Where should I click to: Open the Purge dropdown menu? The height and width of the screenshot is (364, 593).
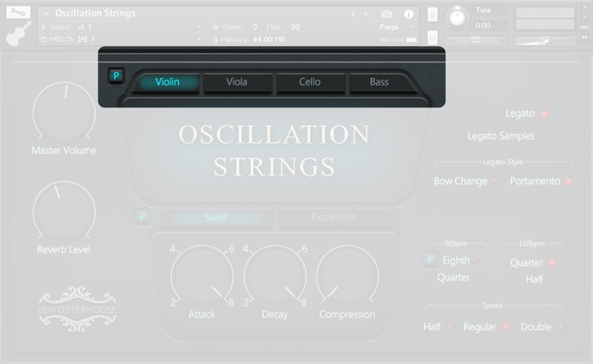pos(397,27)
